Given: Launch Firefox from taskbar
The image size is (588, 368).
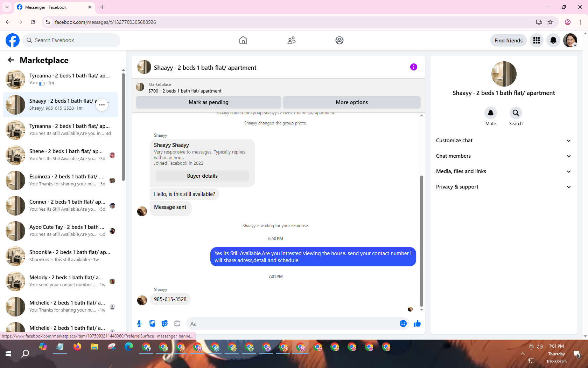Looking at the screenshot, I should (77, 347).
